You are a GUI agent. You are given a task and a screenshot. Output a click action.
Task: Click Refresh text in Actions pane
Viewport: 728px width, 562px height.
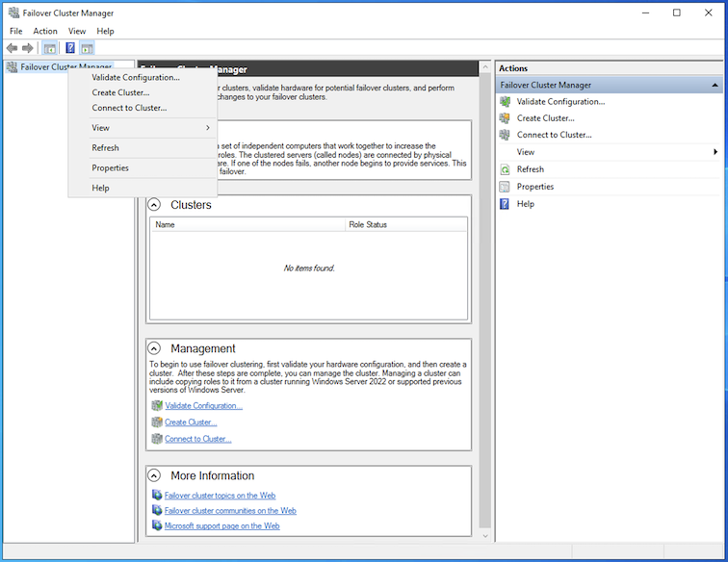point(531,169)
